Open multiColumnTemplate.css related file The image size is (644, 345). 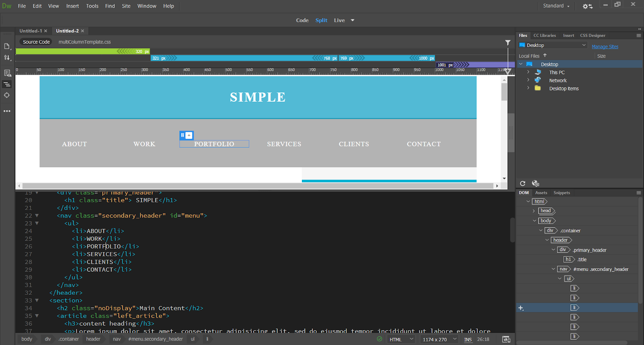pos(85,42)
